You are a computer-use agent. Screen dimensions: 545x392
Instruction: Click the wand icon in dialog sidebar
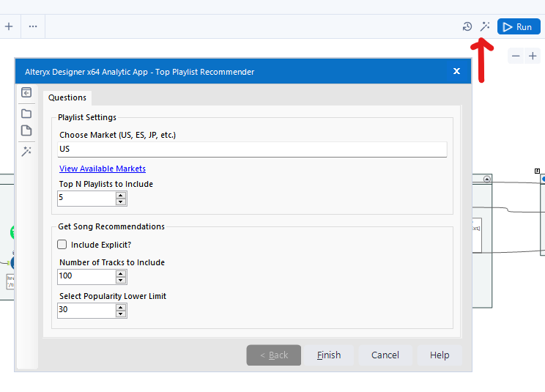[x=26, y=152]
